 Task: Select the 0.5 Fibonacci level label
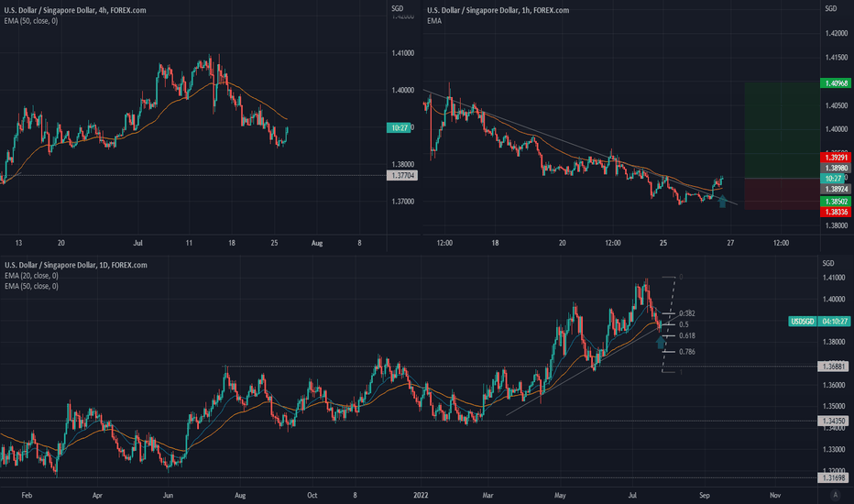[x=684, y=324]
